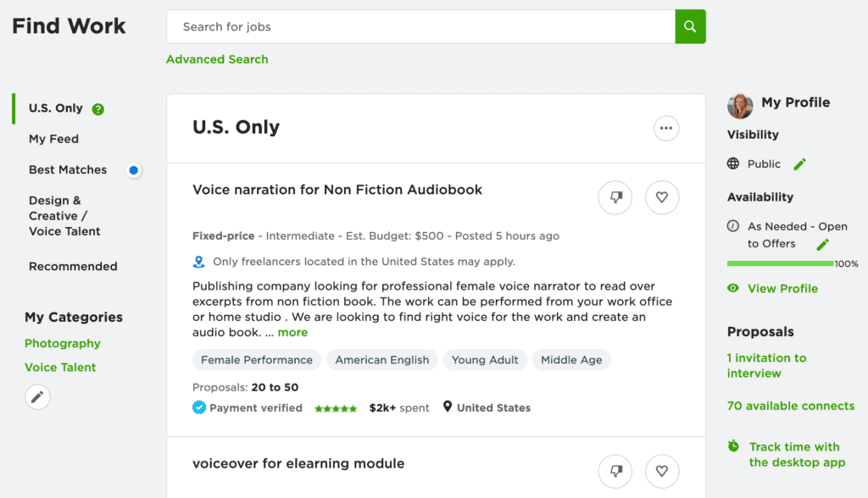
Task: Open Best Matches feed
Action: [68, 170]
